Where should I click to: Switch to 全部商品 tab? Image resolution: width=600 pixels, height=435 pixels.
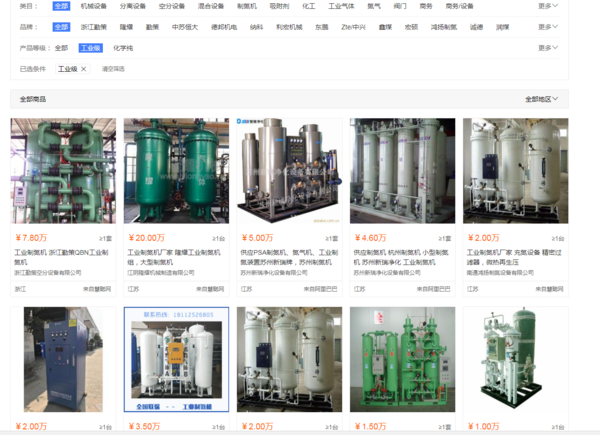pyautogui.click(x=33, y=99)
